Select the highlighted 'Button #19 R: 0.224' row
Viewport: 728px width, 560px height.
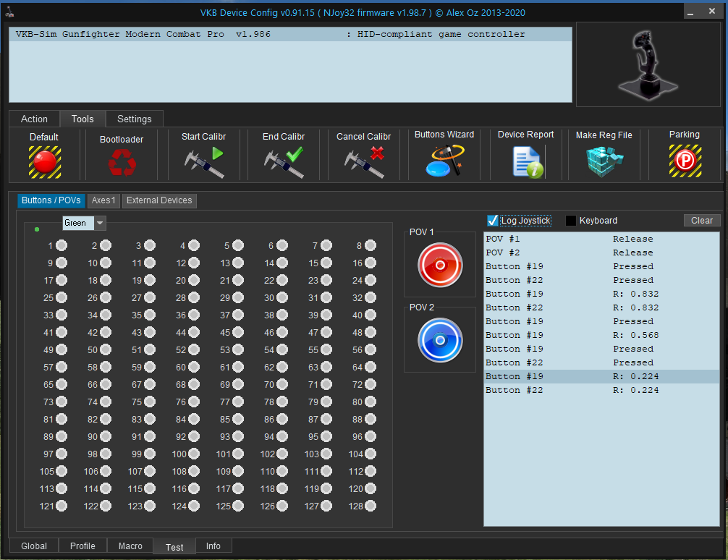pyautogui.click(x=601, y=376)
